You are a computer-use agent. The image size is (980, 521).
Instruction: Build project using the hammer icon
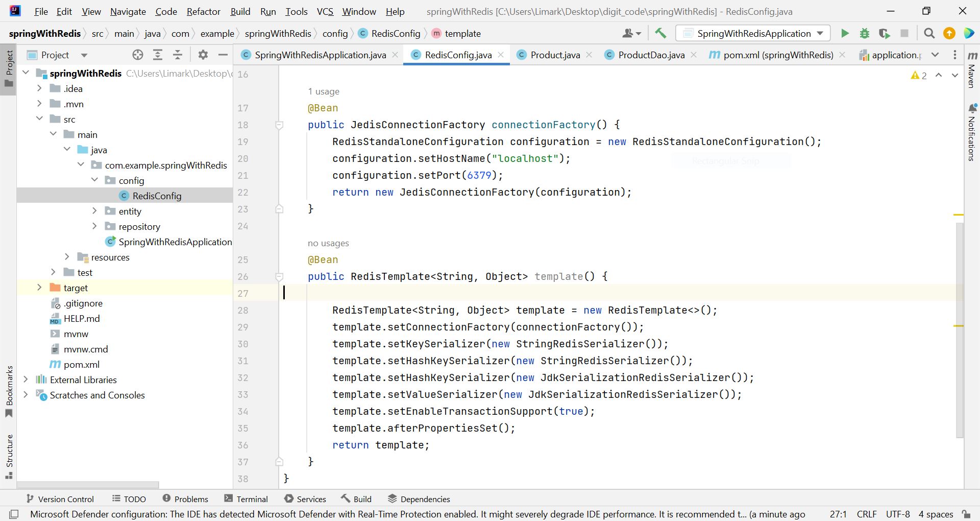pyautogui.click(x=660, y=34)
